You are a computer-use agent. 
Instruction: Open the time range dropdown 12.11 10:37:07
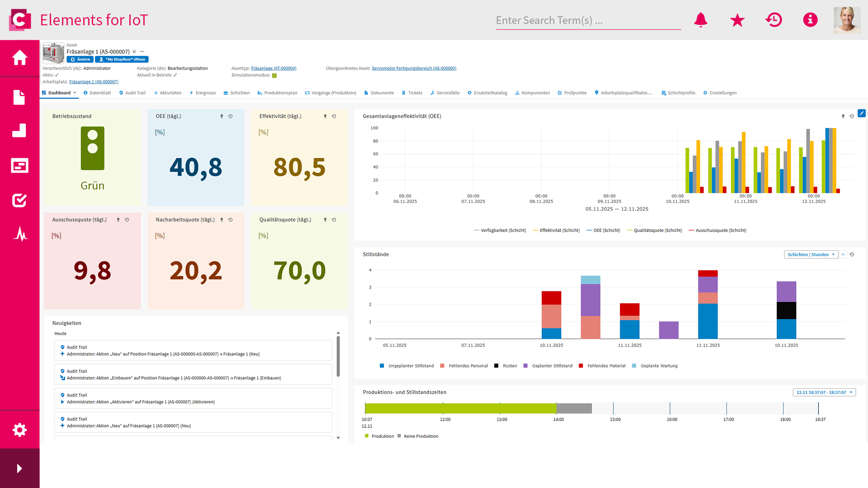coord(824,392)
